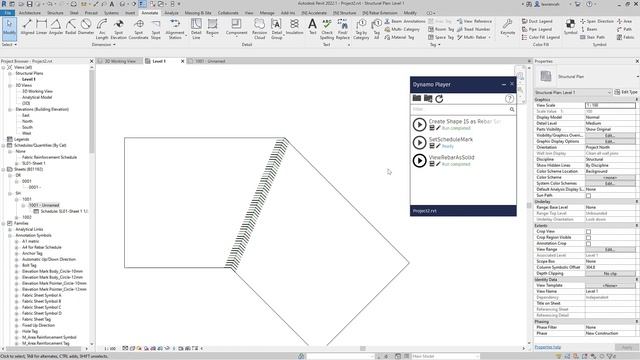The image size is (640, 360).
Task: Toggle Crop Region Visible checkbox
Action: [588, 238]
